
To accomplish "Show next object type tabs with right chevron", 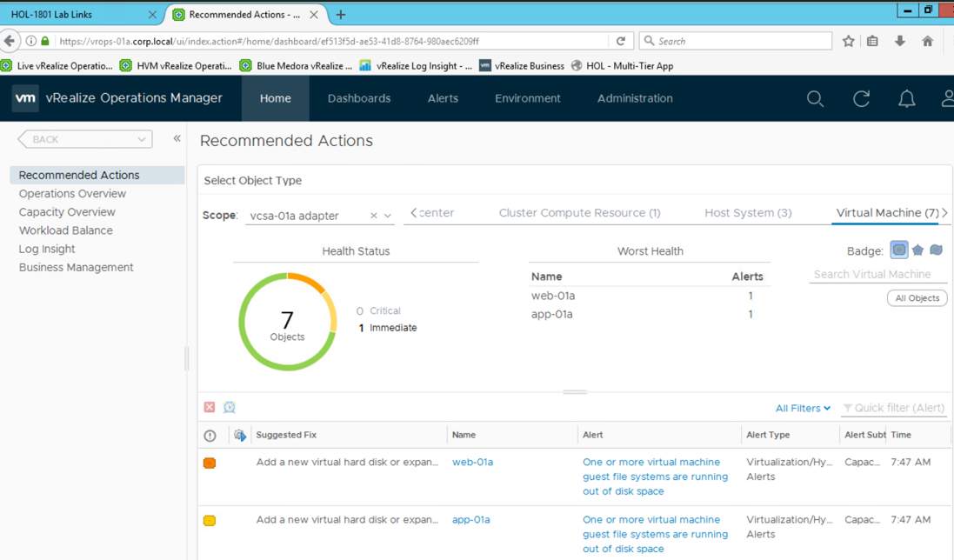I will tap(945, 212).
